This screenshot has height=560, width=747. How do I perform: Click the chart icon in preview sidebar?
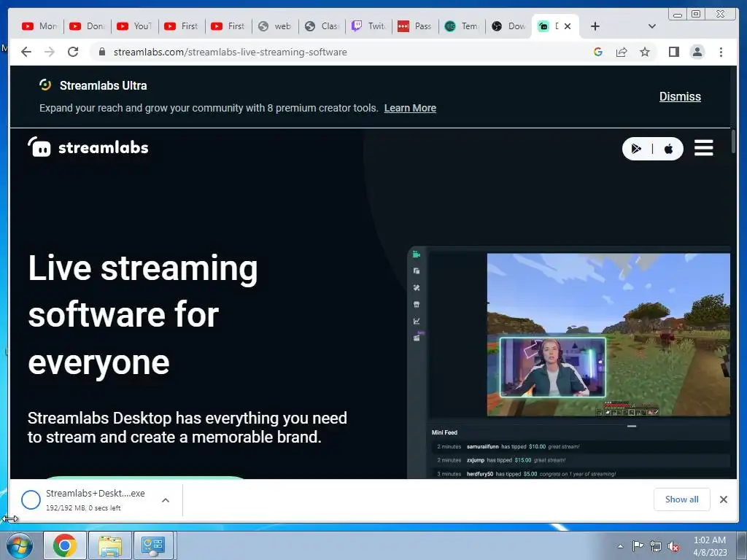tap(417, 321)
